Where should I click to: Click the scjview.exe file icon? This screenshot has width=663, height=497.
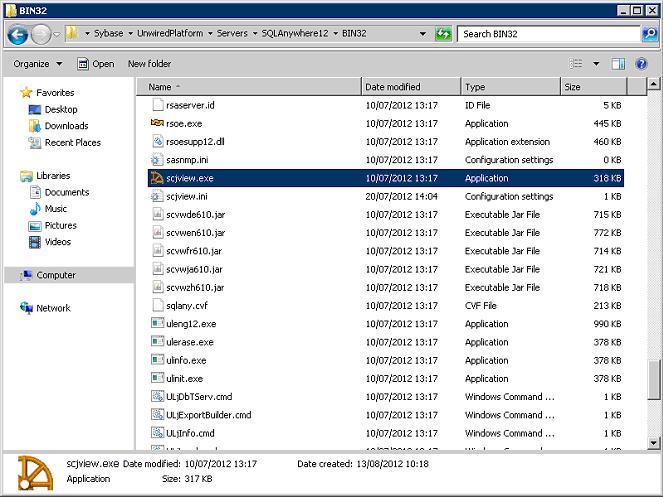coord(157,178)
